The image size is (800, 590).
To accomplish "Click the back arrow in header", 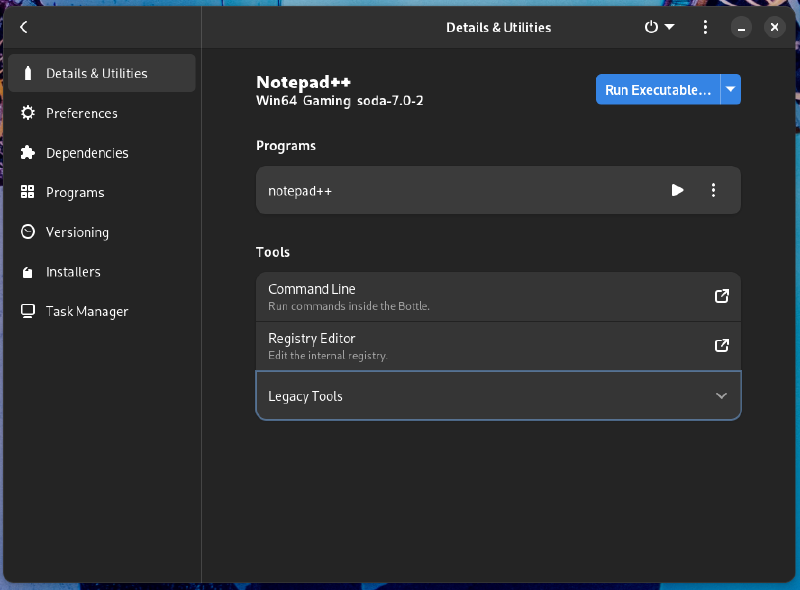I will [x=24, y=28].
